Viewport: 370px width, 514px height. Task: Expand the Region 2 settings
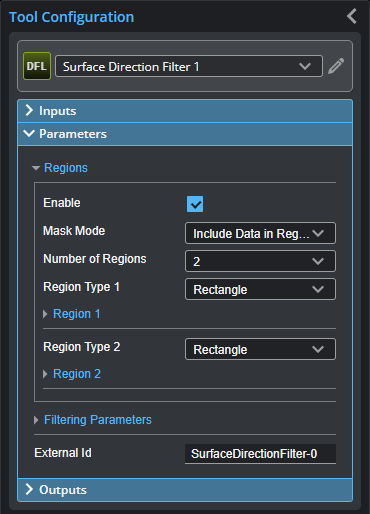(77, 374)
